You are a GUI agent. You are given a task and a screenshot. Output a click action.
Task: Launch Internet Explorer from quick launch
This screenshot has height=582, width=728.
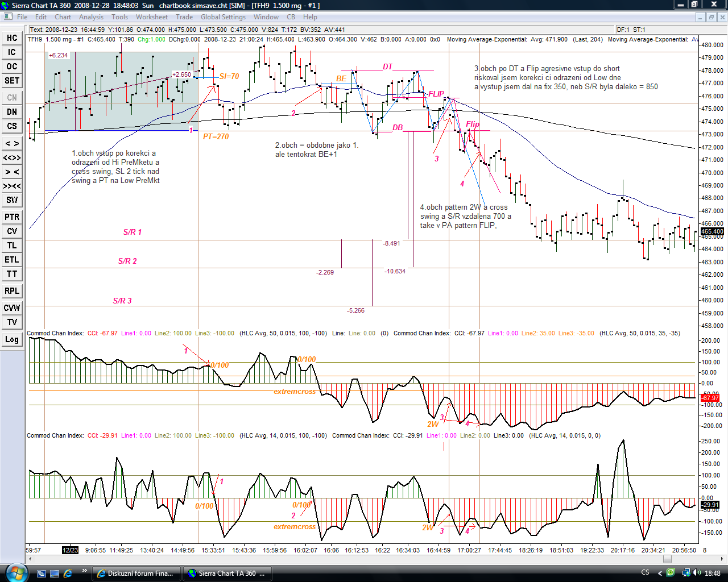tap(68, 573)
